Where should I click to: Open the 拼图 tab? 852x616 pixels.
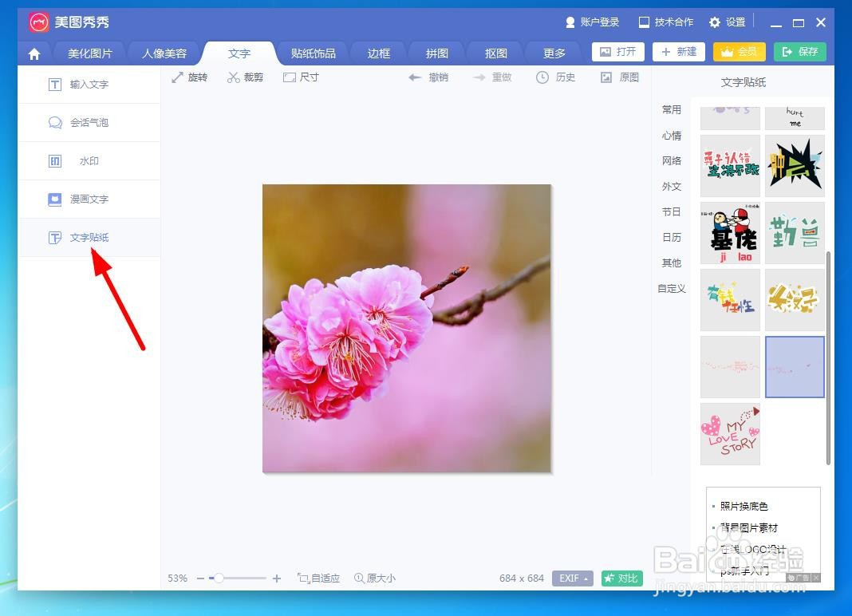[x=437, y=53]
